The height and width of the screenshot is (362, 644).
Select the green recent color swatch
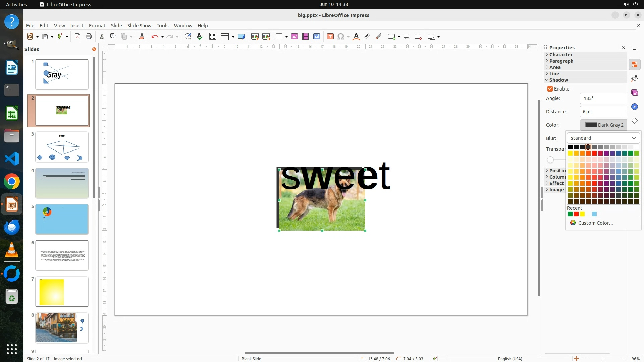click(x=570, y=214)
